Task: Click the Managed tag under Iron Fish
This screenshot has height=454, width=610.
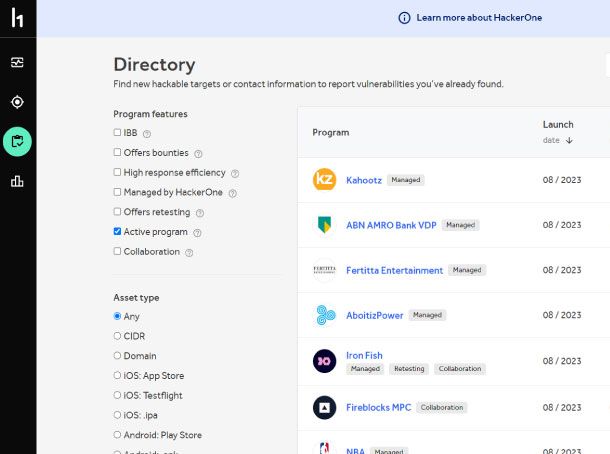Action: [365, 369]
